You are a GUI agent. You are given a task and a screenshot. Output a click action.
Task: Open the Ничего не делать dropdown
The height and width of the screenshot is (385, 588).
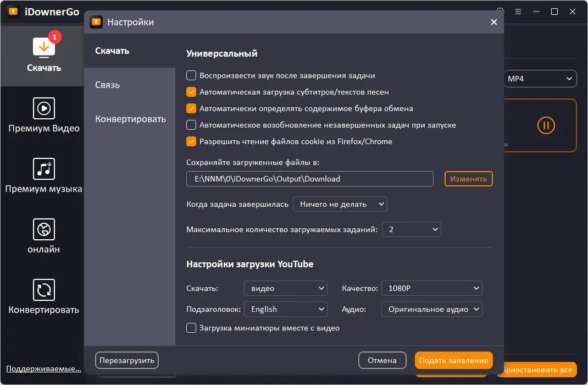(x=340, y=204)
